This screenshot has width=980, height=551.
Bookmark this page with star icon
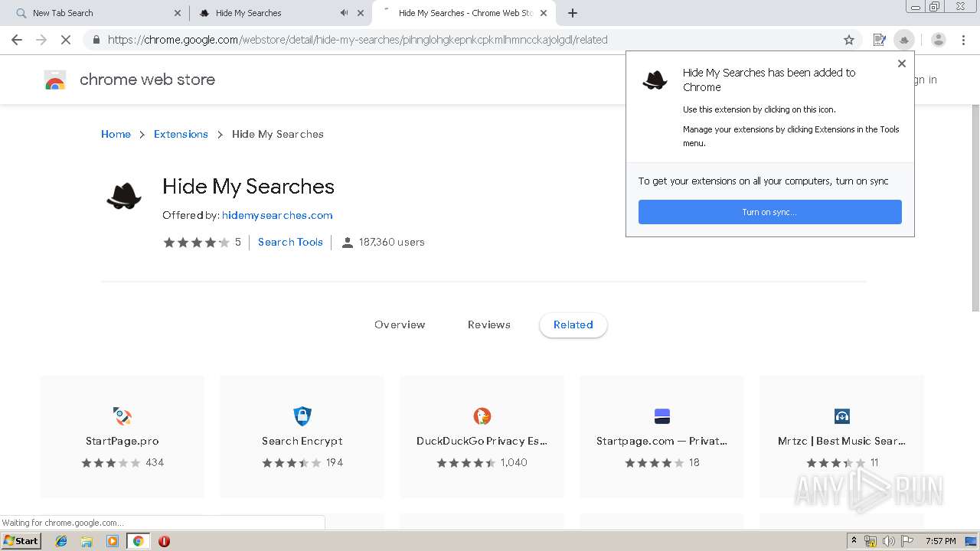pos(849,40)
